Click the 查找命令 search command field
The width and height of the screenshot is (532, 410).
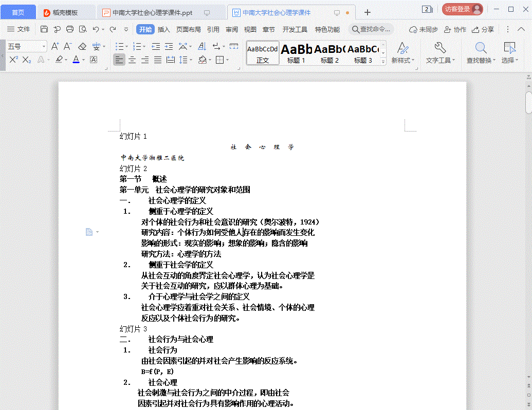(371, 29)
